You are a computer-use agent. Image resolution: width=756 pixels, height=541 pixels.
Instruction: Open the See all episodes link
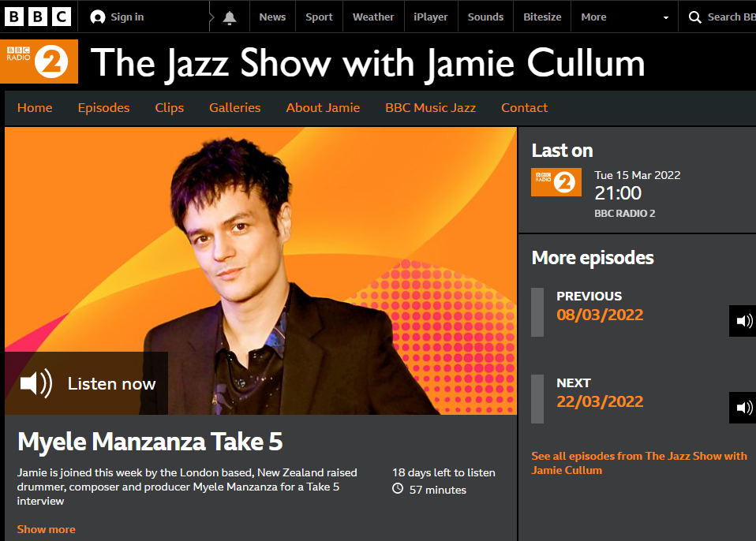[639, 463]
